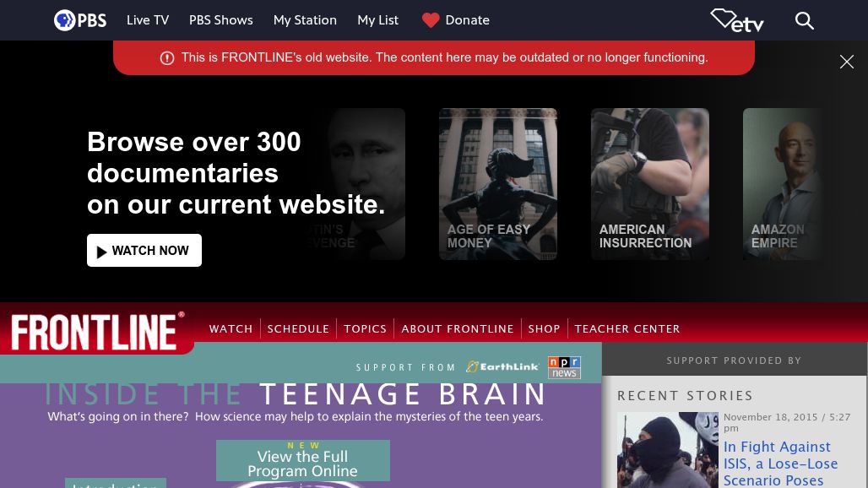Go to My Station
Viewport: 868px width, 488px height.
[x=305, y=20]
